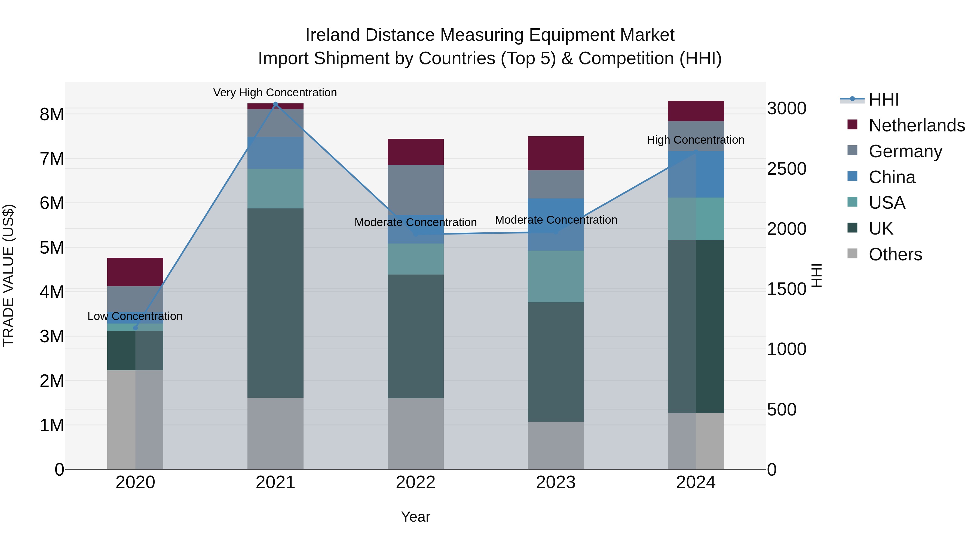Click 2023 'Moderate Concentration' annotation
980x551 pixels.
coord(556,220)
